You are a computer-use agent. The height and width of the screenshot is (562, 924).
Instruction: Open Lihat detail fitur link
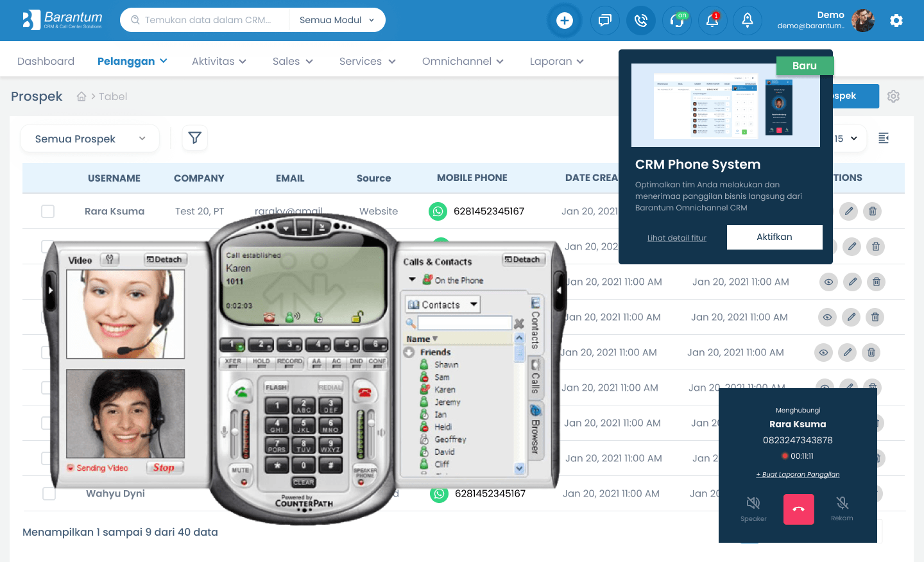[x=676, y=237]
